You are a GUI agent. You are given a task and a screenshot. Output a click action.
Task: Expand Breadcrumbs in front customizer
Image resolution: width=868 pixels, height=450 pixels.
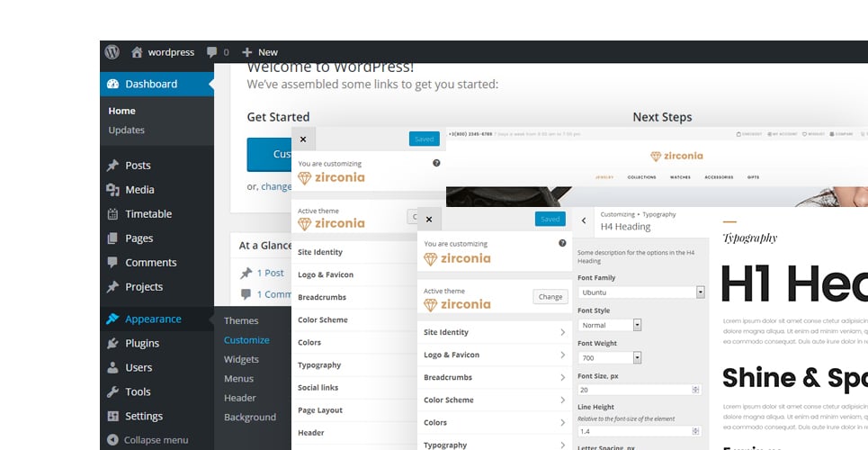[495, 377]
